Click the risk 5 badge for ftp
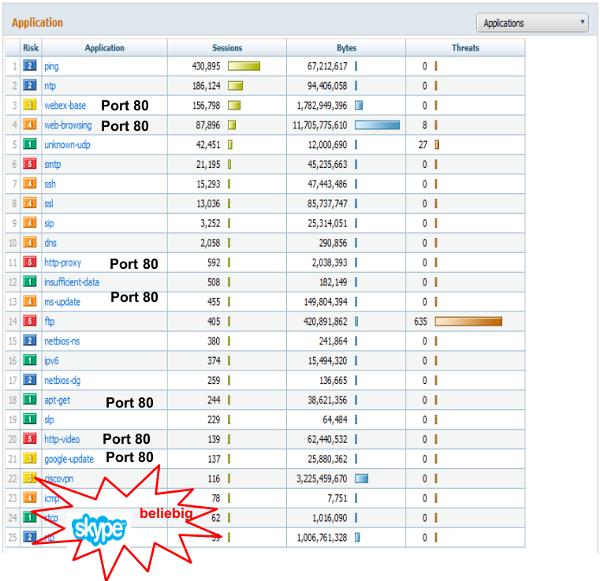This screenshot has width=600, height=581. [31, 322]
